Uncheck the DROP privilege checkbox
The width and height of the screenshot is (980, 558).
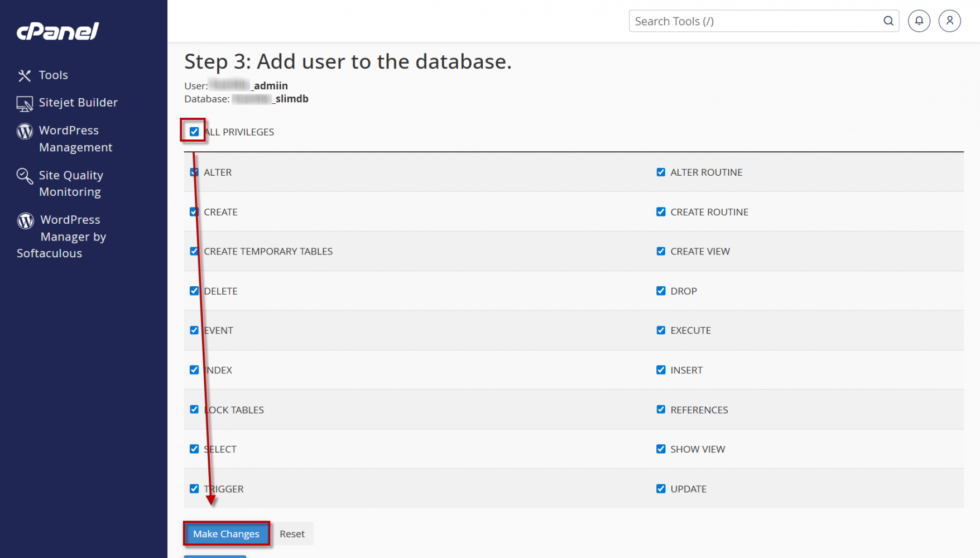coord(661,291)
